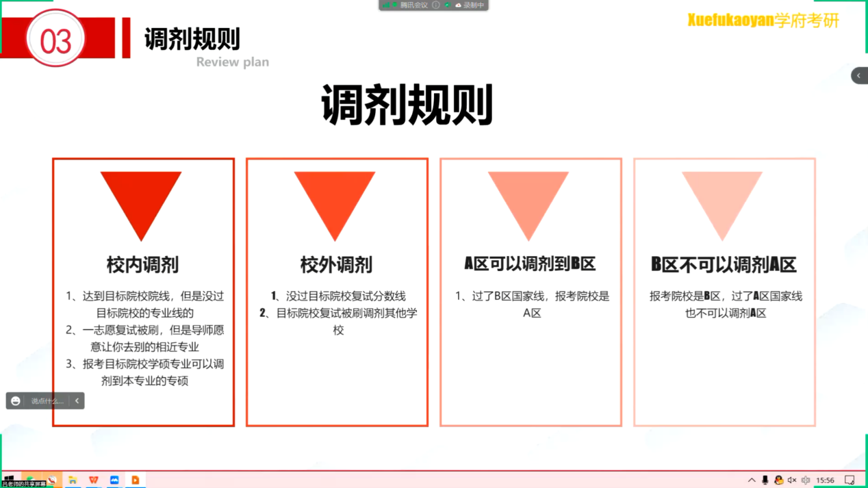Open Tencent Meeting from taskbar

[x=114, y=480]
